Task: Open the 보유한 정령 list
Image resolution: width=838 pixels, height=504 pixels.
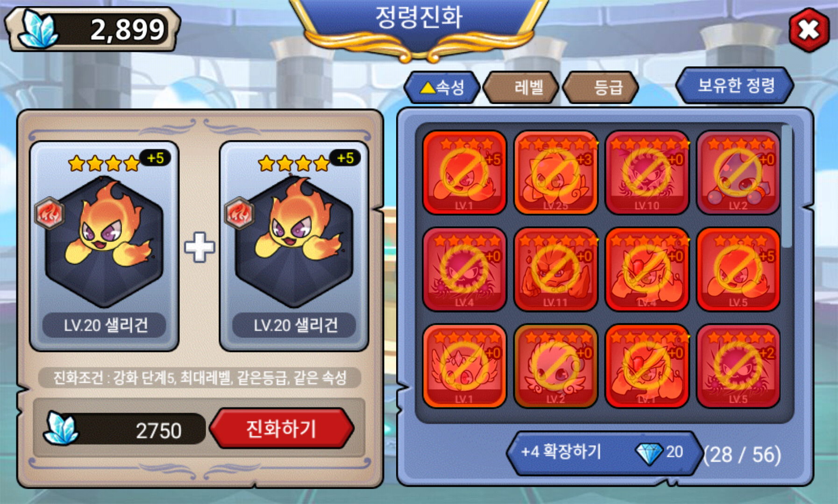Action: 735,85
